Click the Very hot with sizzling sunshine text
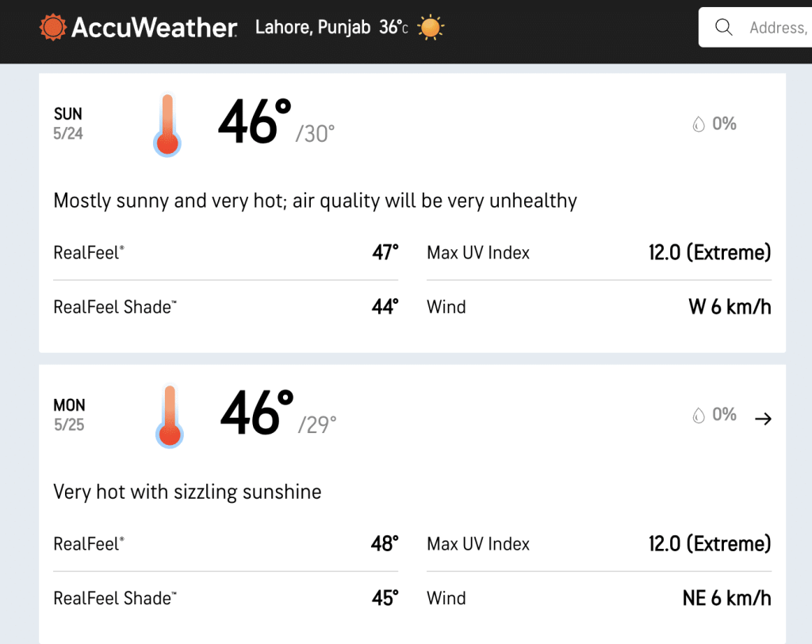 tap(187, 493)
